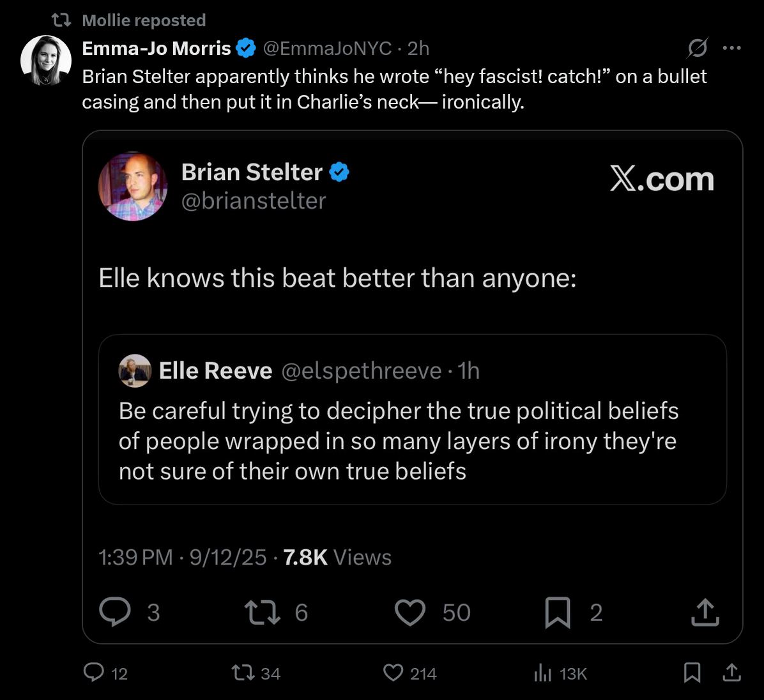Reply to Emma-Jo Morris's post
The height and width of the screenshot is (700, 764).
(95, 673)
